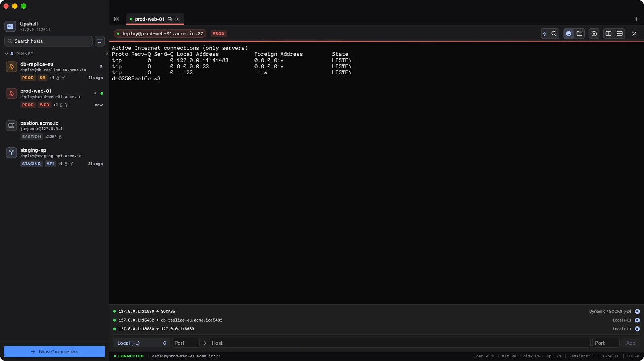Split the terminal horizontally into rows

620,34
